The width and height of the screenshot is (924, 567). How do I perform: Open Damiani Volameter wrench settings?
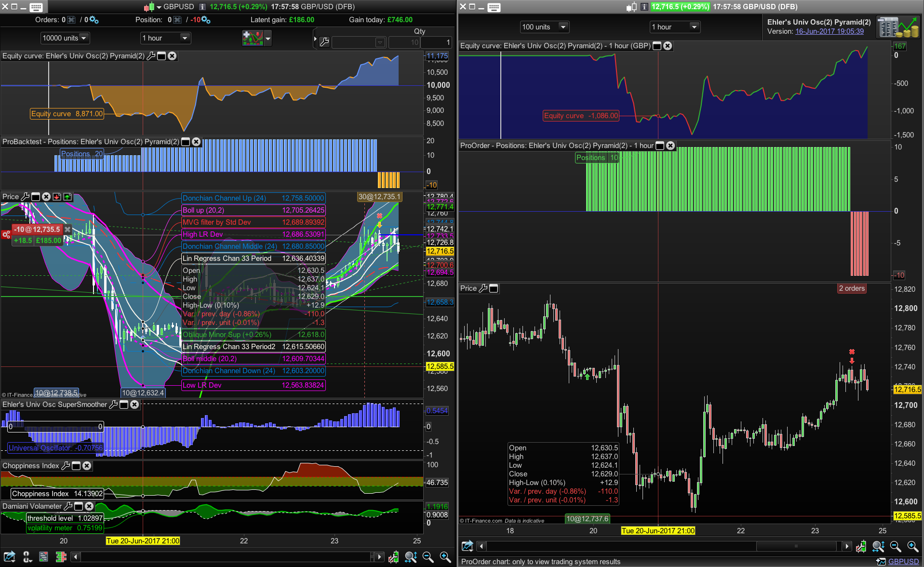click(68, 506)
